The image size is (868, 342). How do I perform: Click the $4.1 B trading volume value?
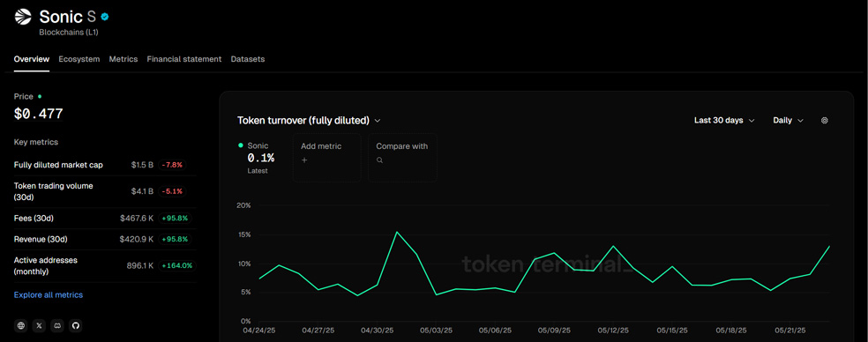(142, 191)
